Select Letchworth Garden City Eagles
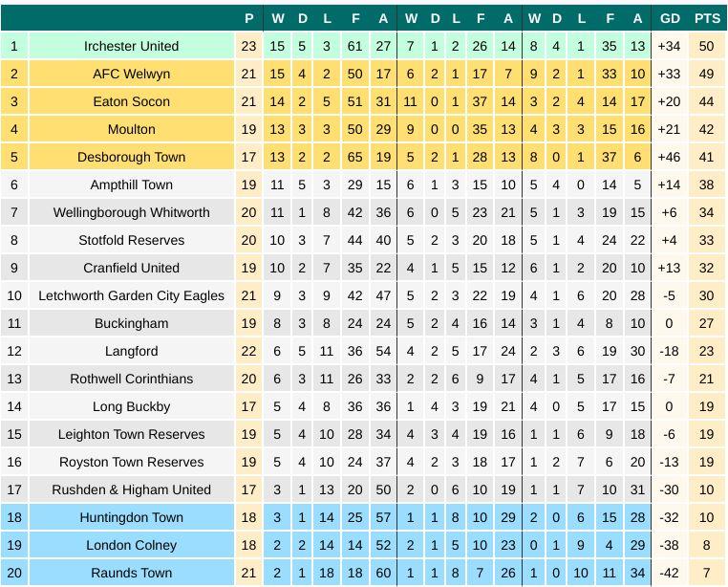The image size is (728, 587). click(131, 295)
